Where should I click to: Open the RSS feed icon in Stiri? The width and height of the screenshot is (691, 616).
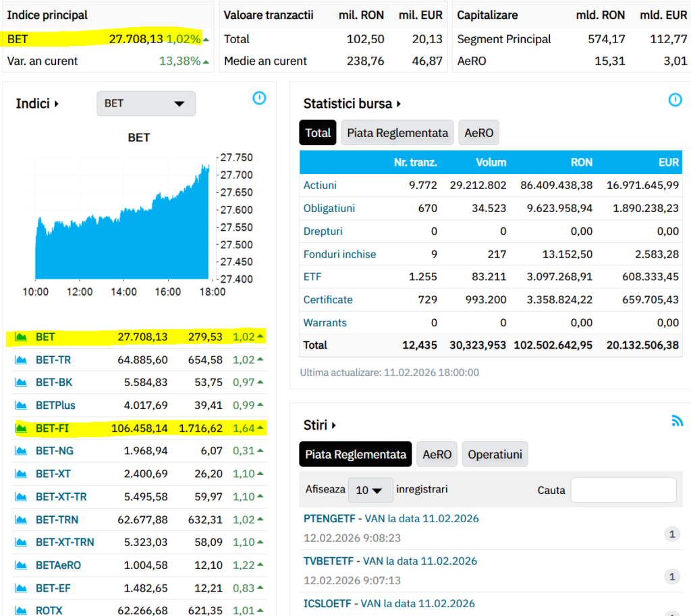click(677, 421)
